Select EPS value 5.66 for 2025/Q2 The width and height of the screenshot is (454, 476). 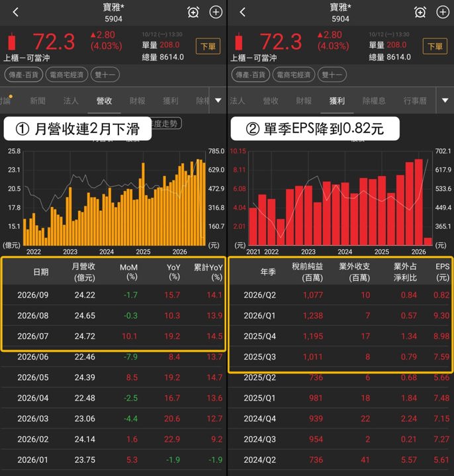point(441,377)
